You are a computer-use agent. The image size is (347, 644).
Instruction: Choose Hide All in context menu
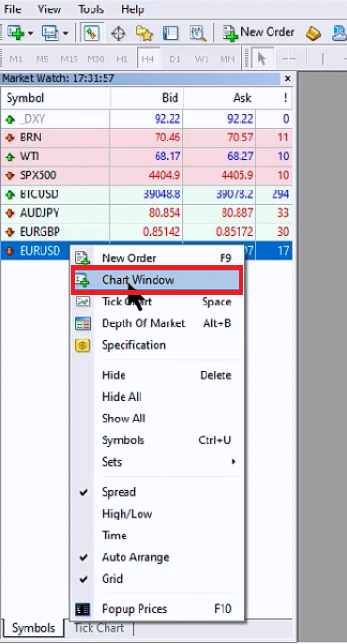[157, 397]
